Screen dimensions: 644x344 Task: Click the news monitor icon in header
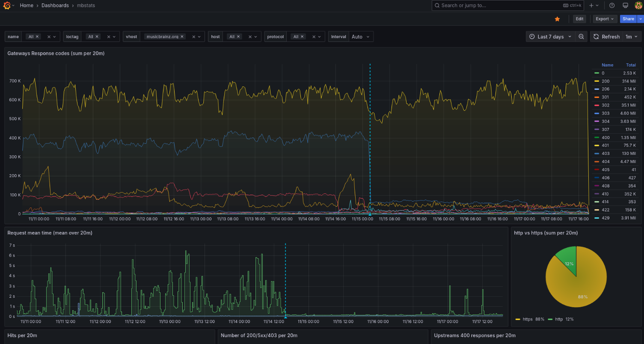tap(625, 6)
